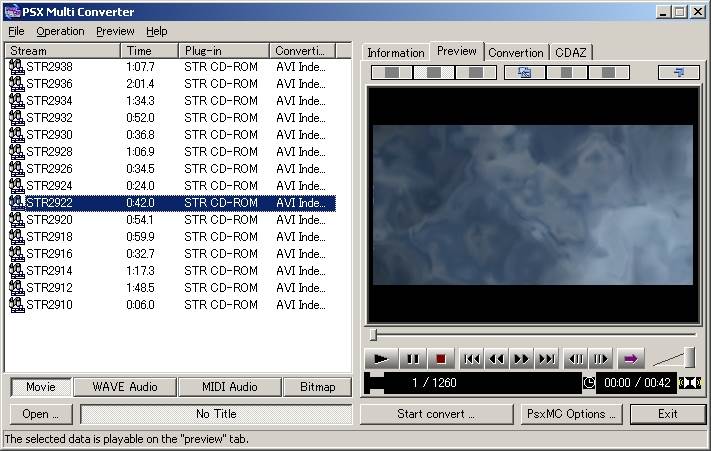Click the Converti... column header

[x=302, y=51]
